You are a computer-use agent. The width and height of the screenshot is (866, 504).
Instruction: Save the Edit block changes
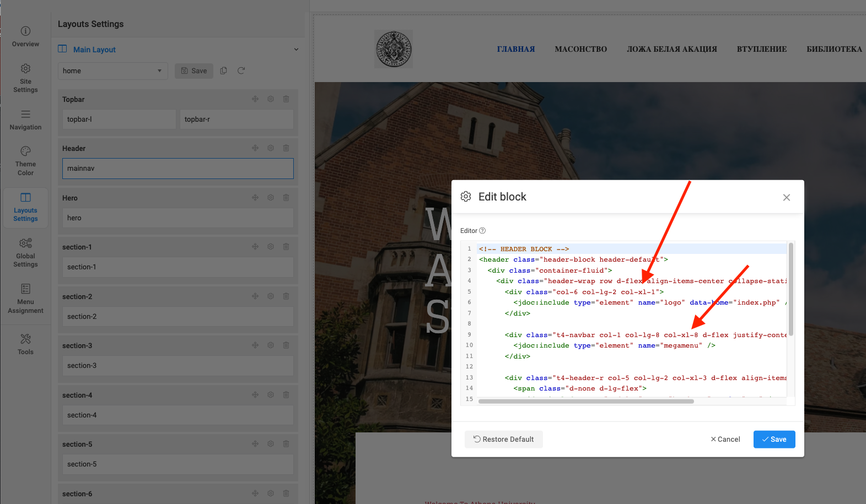pos(774,440)
